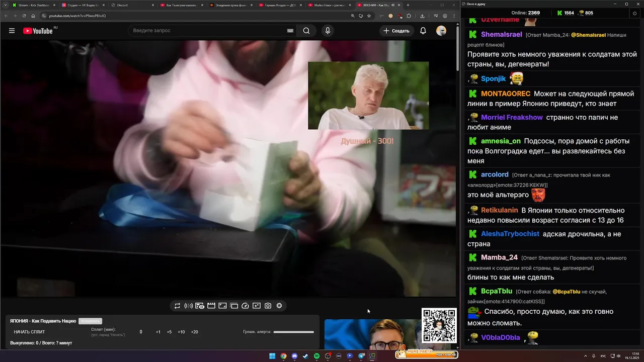The width and height of the screenshot is (644, 362).
Task: Click the film clapper icon in player toolbar
Action: [211, 306]
